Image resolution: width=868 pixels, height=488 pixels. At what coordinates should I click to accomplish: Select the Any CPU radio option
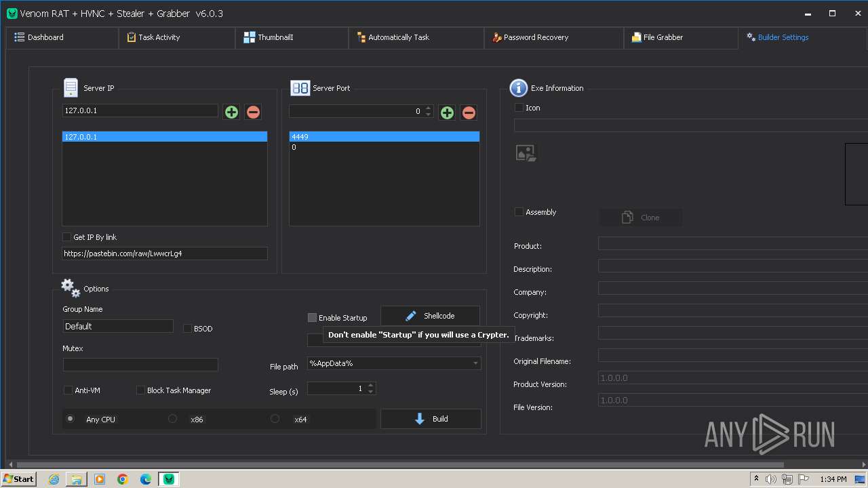point(70,419)
